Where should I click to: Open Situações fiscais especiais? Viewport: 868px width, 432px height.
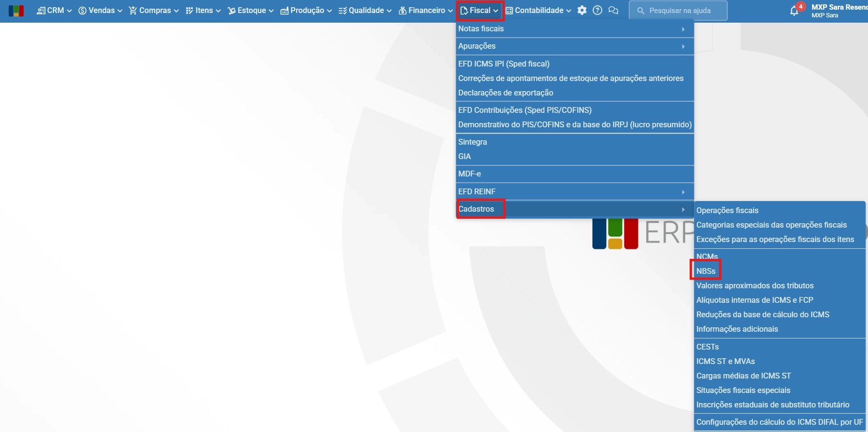[x=780, y=390]
